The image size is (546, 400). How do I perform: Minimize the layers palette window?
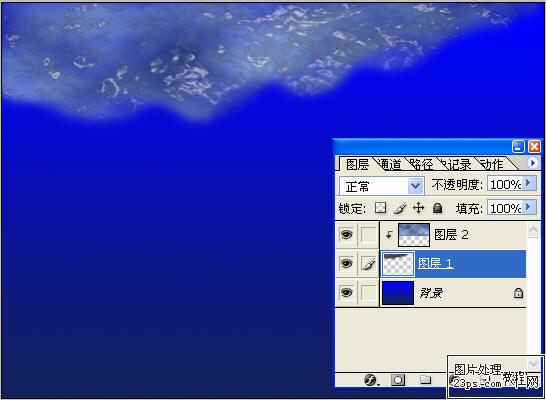click(518, 147)
